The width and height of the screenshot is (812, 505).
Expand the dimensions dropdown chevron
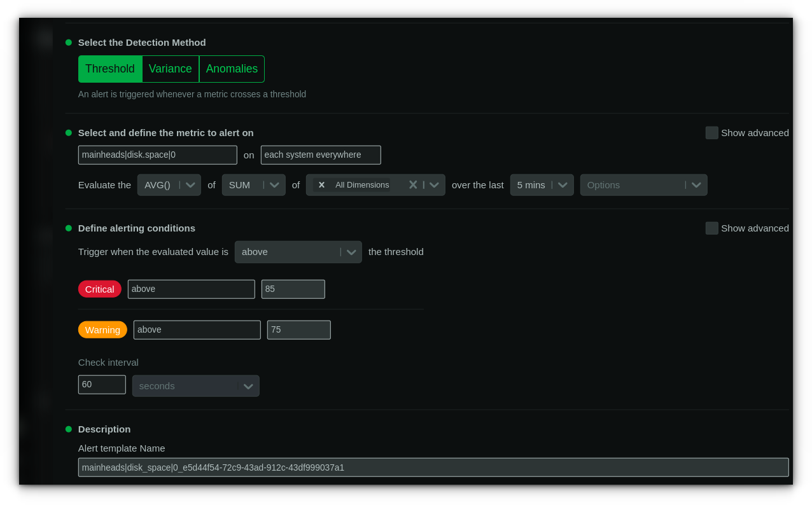click(x=434, y=185)
